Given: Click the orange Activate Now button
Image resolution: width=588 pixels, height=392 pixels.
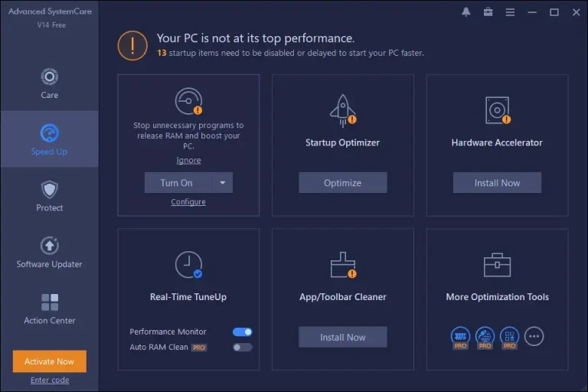Looking at the screenshot, I should (50, 361).
